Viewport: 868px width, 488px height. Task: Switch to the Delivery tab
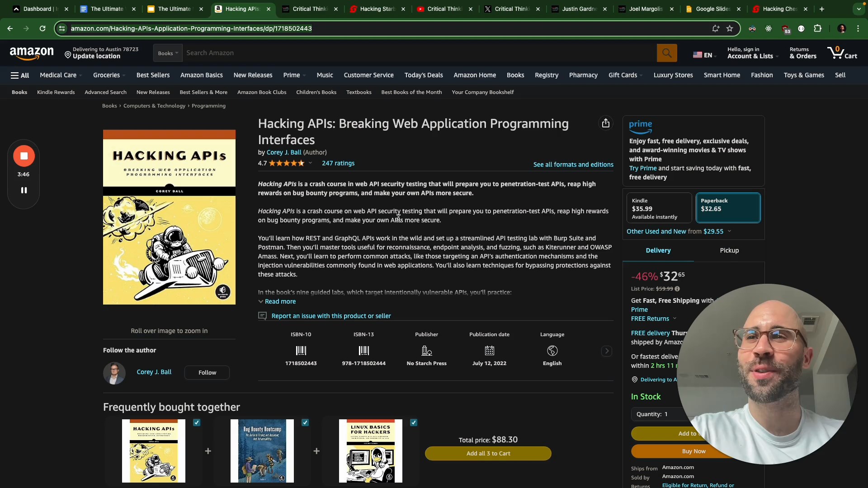[658, 250]
